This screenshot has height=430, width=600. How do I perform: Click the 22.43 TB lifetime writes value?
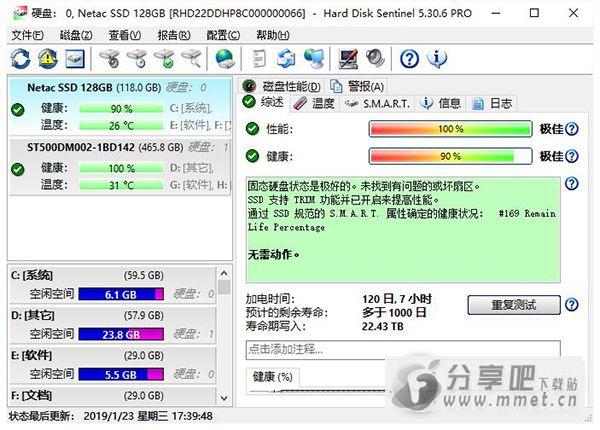[x=382, y=326]
